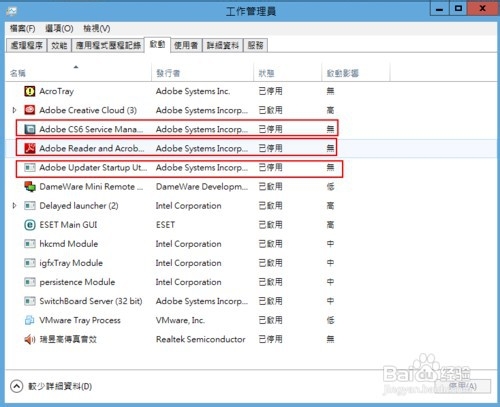Select the 啟動 startup tab
Image resolution: width=500 pixels, height=407 pixels.
(157, 44)
